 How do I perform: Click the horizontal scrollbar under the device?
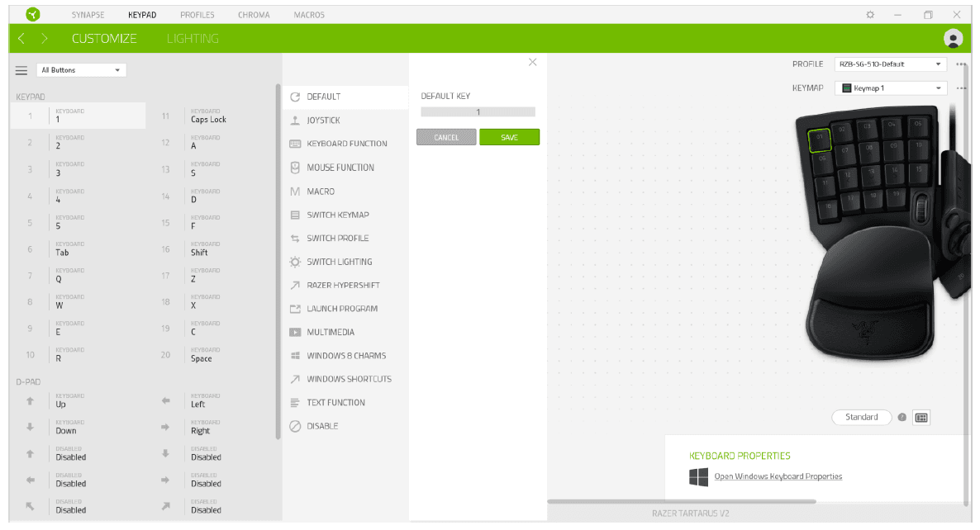(x=682, y=501)
